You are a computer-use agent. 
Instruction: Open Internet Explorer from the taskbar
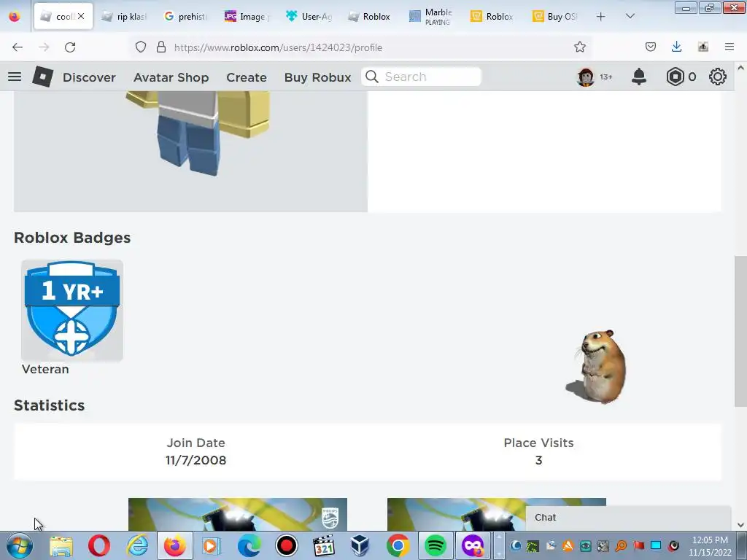137,545
